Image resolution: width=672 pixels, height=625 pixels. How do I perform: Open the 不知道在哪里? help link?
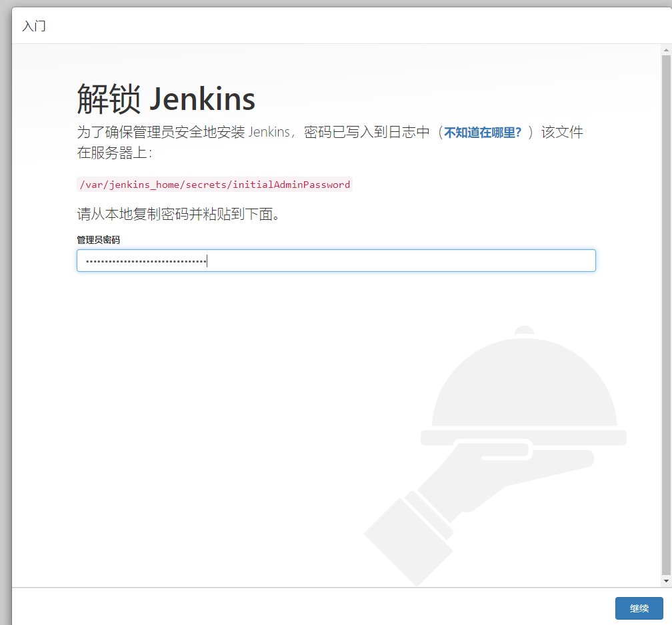(x=483, y=133)
